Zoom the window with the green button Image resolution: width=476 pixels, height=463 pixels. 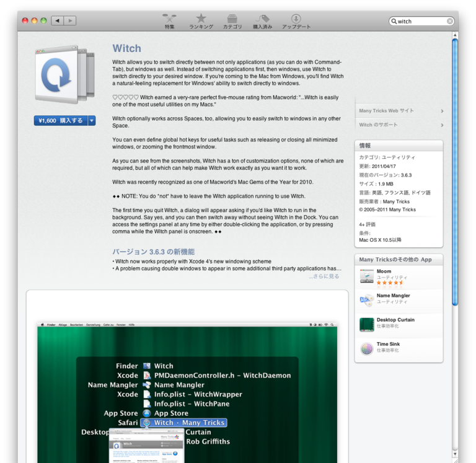44,20
